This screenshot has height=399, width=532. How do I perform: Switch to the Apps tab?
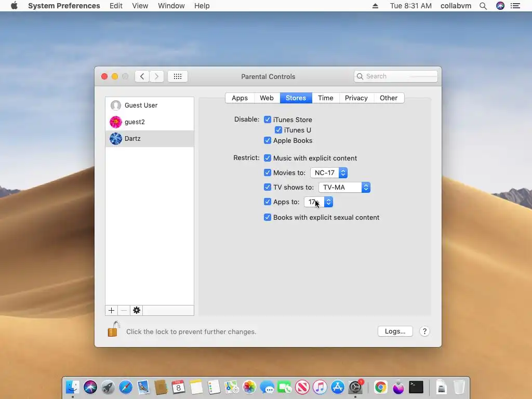pyautogui.click(x=240, y=98)
